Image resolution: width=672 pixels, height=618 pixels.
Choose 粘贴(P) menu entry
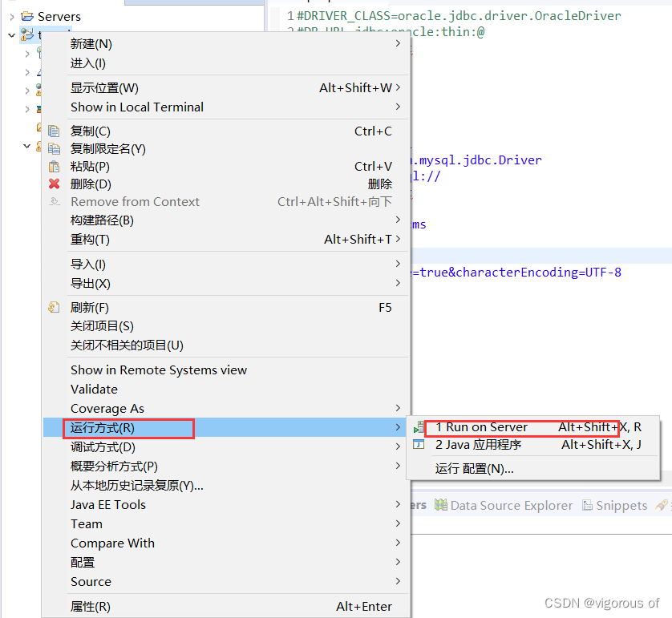[x=226, y=166]
